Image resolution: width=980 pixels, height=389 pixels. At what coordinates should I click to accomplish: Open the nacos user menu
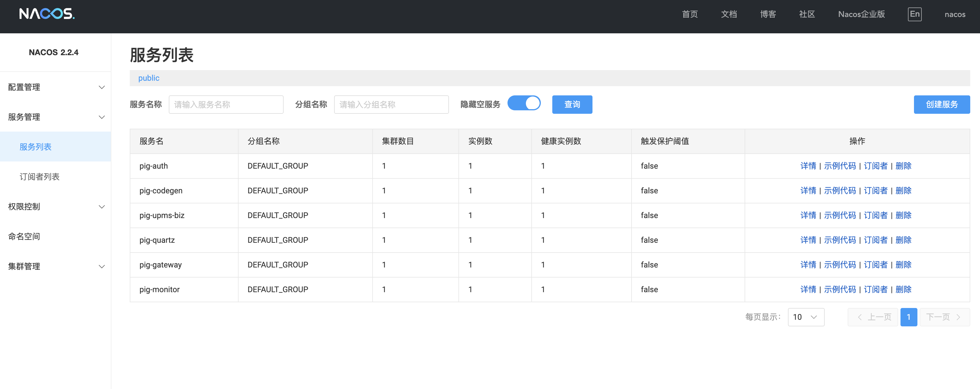pos(954,14)
